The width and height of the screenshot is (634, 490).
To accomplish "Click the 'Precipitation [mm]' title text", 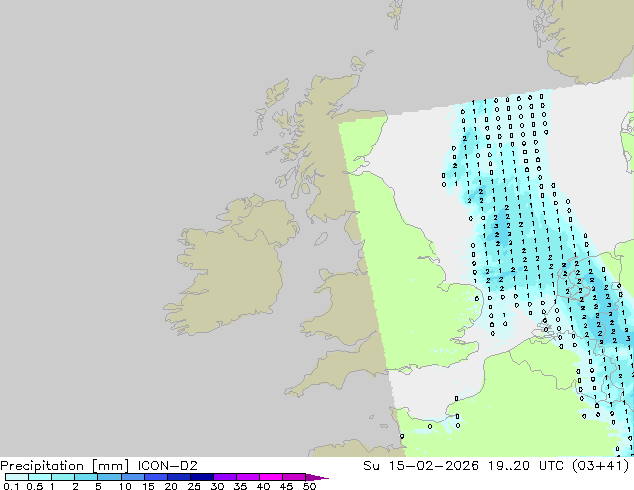I will [x=65, y=466].
